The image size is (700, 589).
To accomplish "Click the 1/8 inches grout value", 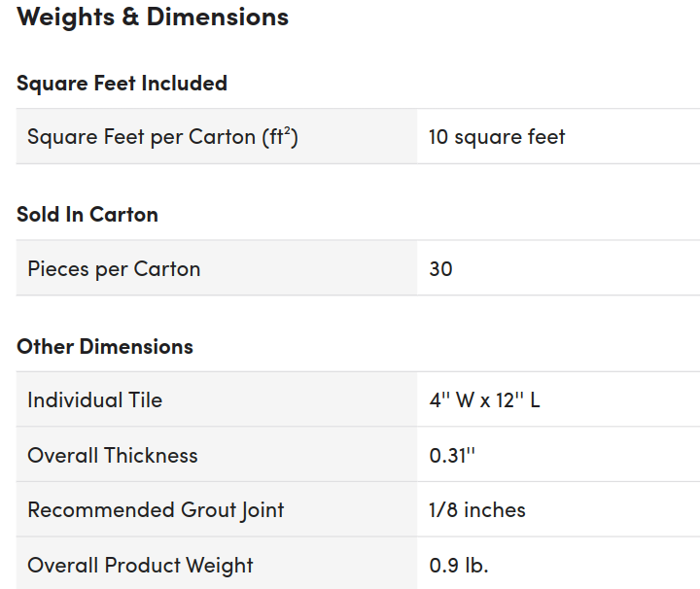I will coord(476,510).
